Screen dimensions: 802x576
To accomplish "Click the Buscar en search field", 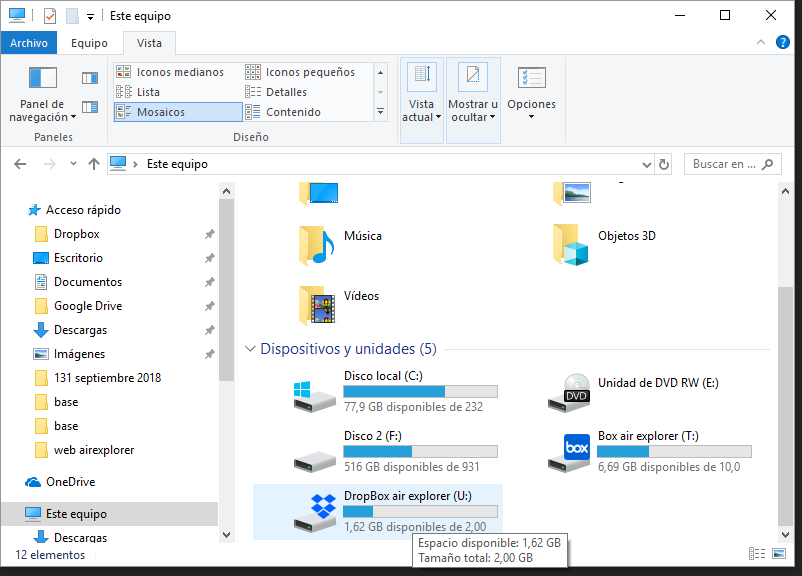I will point(720,164).
